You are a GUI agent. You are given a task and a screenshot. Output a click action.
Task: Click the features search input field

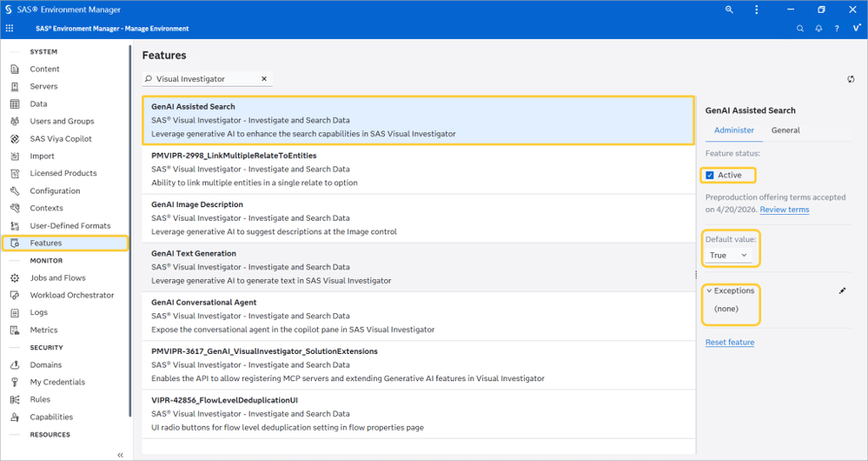[x=207, y=78]
